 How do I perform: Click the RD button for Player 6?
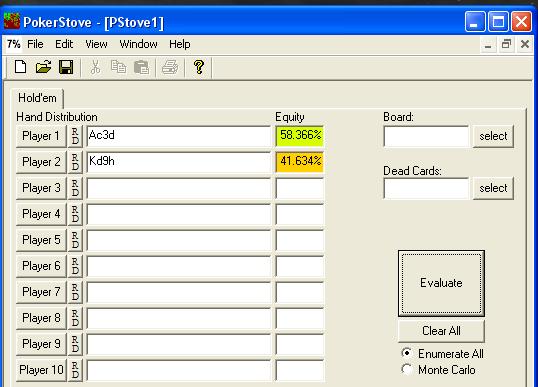75,266
